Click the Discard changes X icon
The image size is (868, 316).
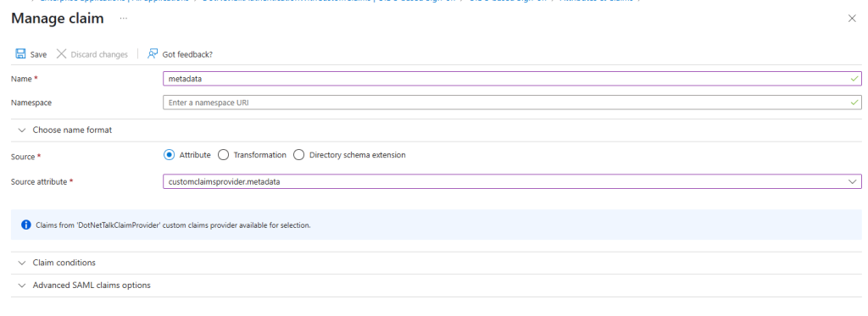(61, 53)
